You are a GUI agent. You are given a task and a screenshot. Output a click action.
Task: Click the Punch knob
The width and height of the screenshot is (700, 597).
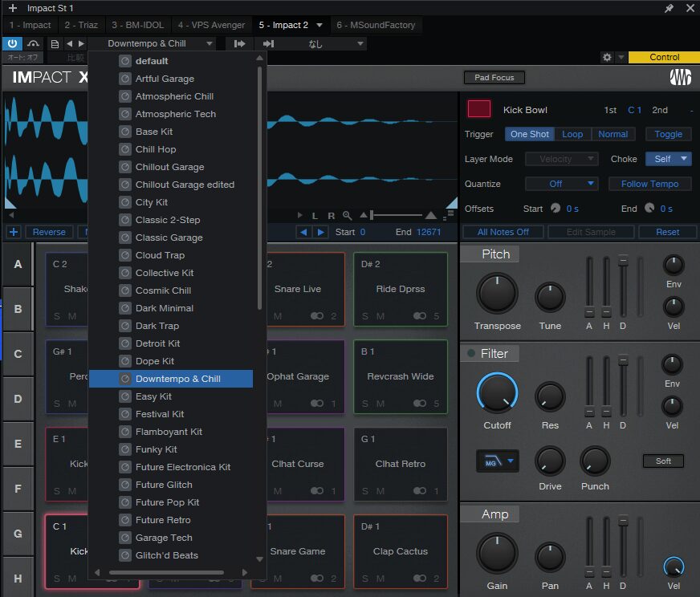pos(595,461)
